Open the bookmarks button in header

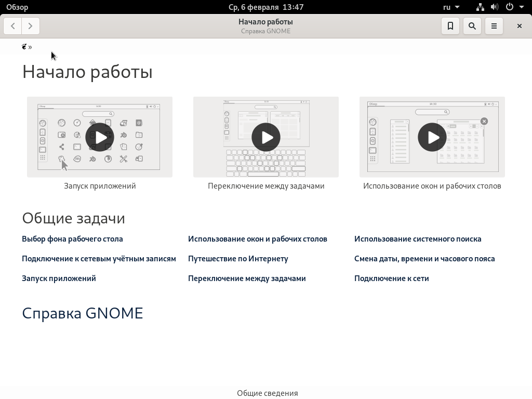(x=450, y=26)
